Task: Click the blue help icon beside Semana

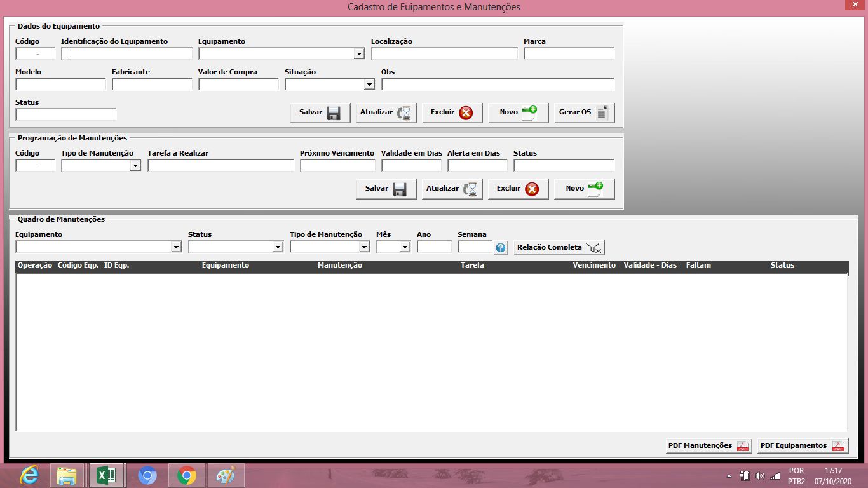Action: (x=501, y=247)
